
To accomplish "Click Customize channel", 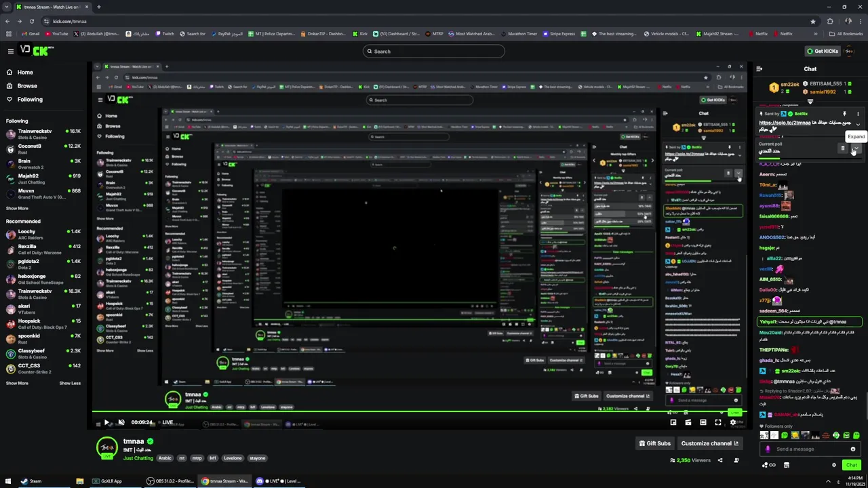I will (x=709, y=443).
